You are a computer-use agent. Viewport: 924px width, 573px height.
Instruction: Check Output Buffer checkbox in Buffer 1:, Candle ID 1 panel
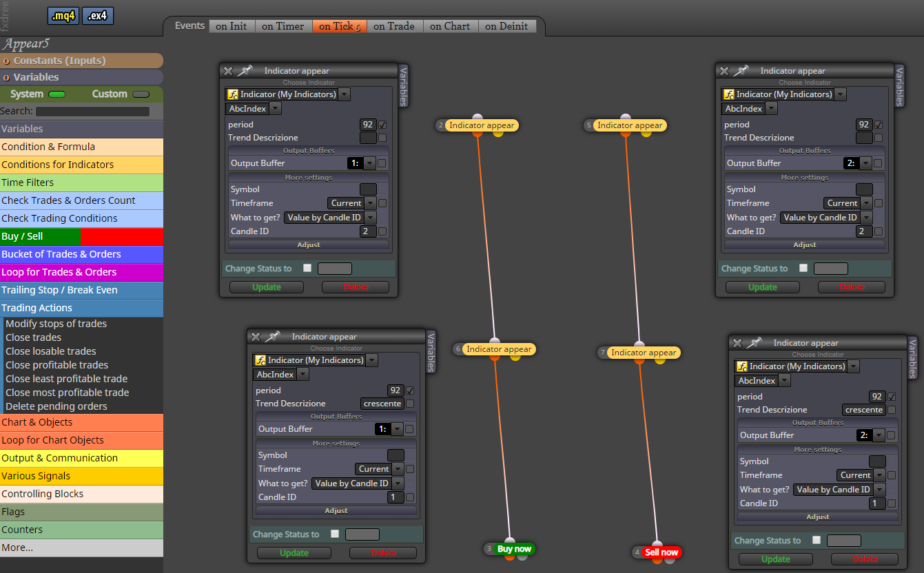pos(409,429)
